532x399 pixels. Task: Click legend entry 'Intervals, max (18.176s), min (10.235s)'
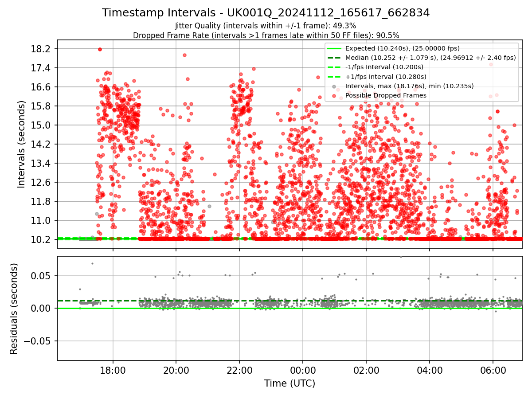pyautogui.click(x=410, y=86)
